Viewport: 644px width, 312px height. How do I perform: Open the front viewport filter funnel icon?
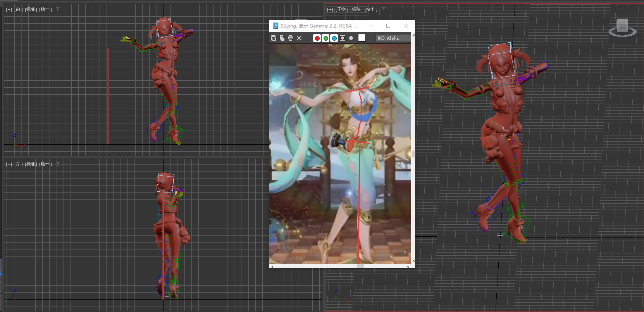[x=58, y=9]
